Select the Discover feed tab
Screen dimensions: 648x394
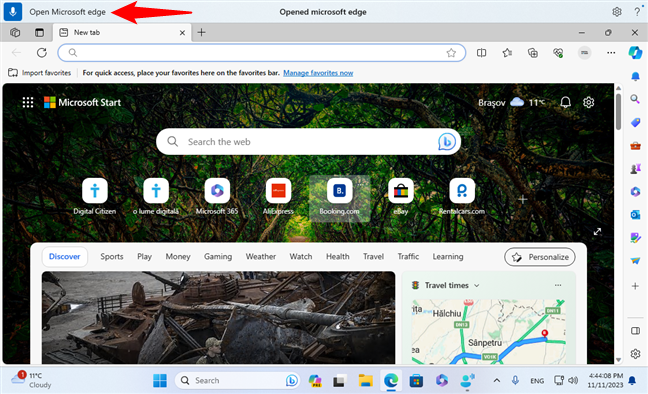pos(64,257)
